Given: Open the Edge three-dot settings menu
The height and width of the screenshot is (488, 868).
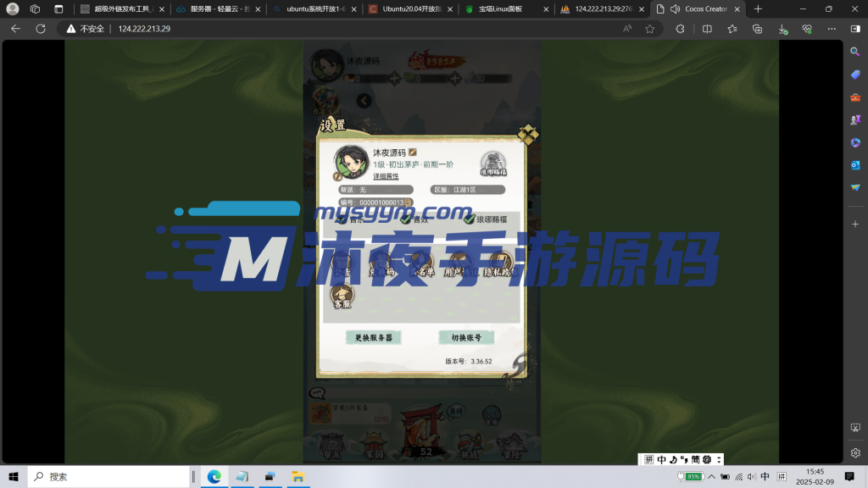Looking at the screenshot, I should click(832, 28).
